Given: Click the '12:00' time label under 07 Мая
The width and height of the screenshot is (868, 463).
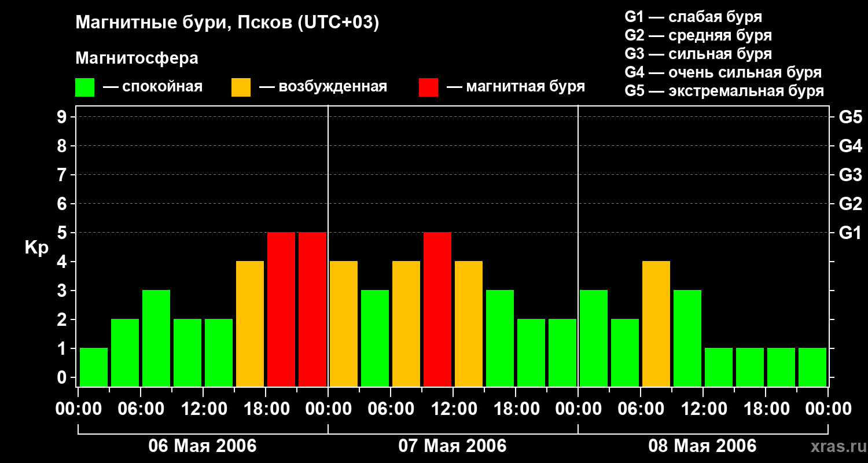Looking at the screenshot, I should pos(453,410).
